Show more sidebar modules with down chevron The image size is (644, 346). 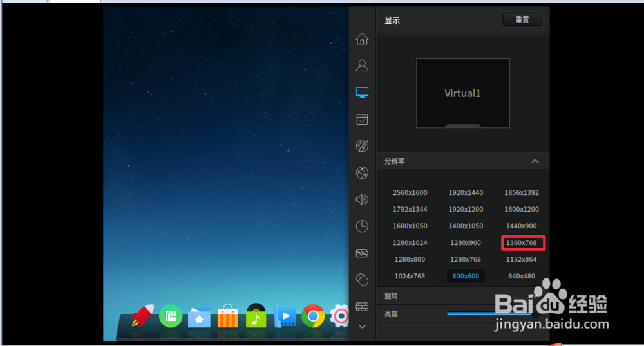click(x=362, y=326)
